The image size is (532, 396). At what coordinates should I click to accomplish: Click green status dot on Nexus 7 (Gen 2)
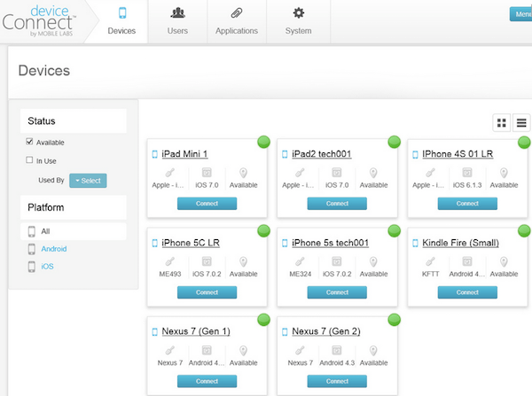click(x=394, y=320)
